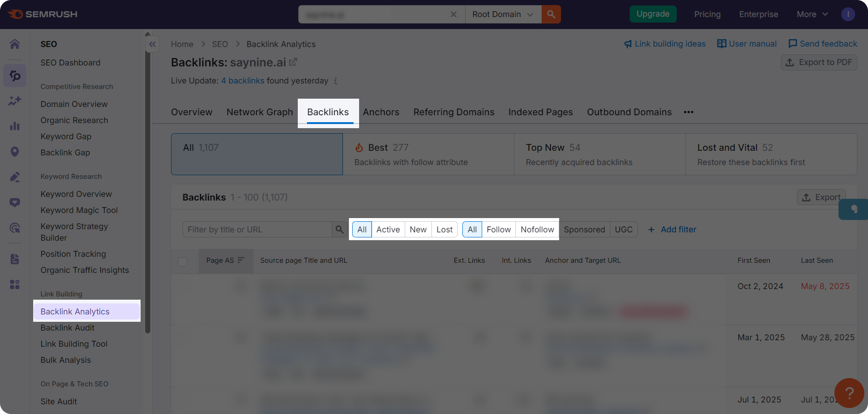Open the Advertising target sidebar icon
The image size is (868, 414).
15,228
